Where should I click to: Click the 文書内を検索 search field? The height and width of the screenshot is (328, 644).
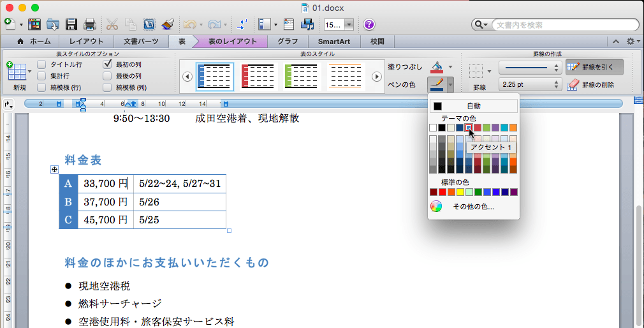565,25
